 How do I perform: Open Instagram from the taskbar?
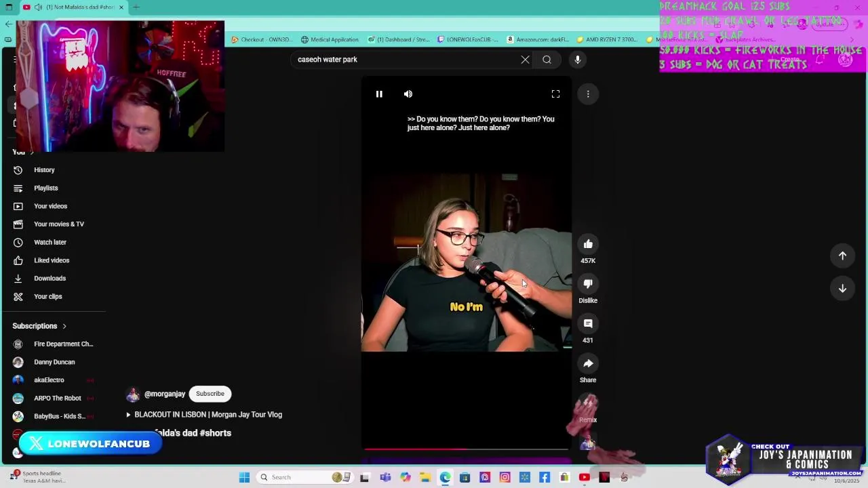505,477
